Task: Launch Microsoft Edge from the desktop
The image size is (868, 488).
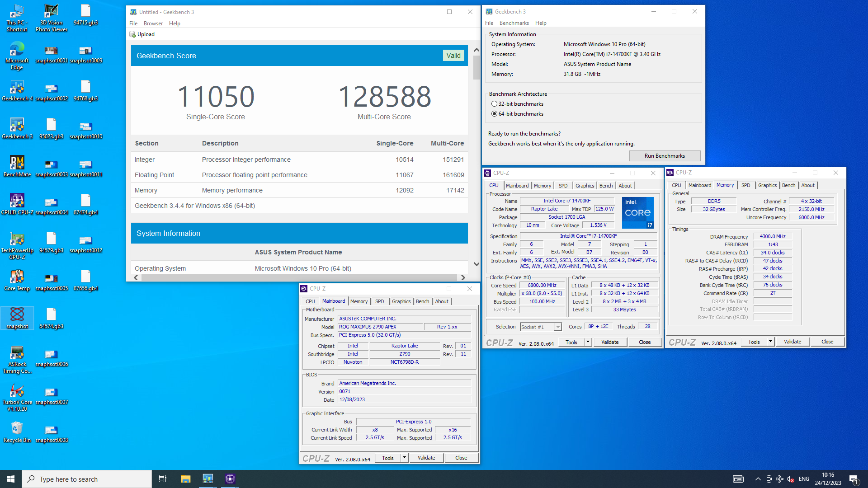Action: [x=17, y=56]
